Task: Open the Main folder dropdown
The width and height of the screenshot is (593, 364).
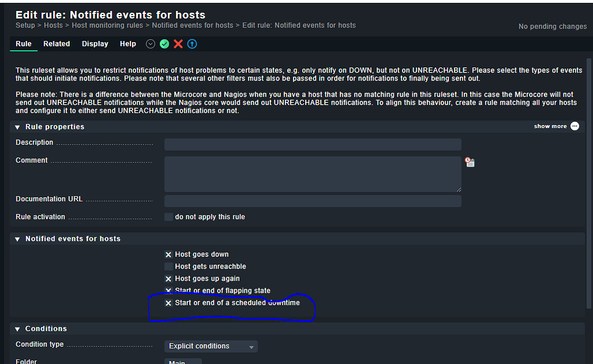Action: tap(183, 361)
